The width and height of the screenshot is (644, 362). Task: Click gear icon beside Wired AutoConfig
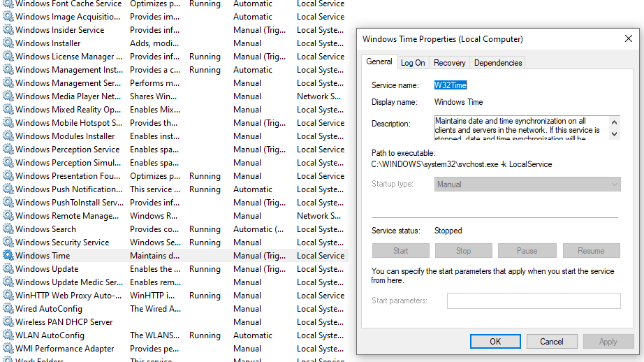pyautogui.click(x=8, y=308)
